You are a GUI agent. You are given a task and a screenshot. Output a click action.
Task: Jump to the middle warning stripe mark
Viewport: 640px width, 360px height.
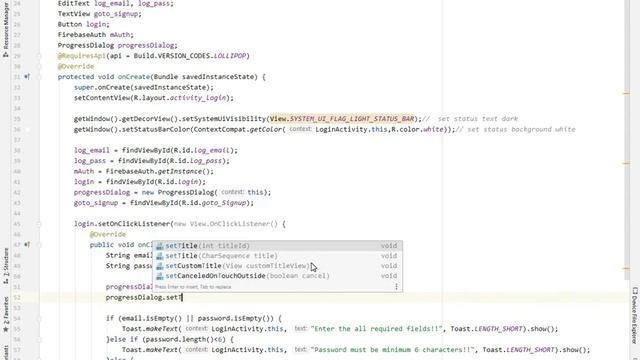[626, 163]
